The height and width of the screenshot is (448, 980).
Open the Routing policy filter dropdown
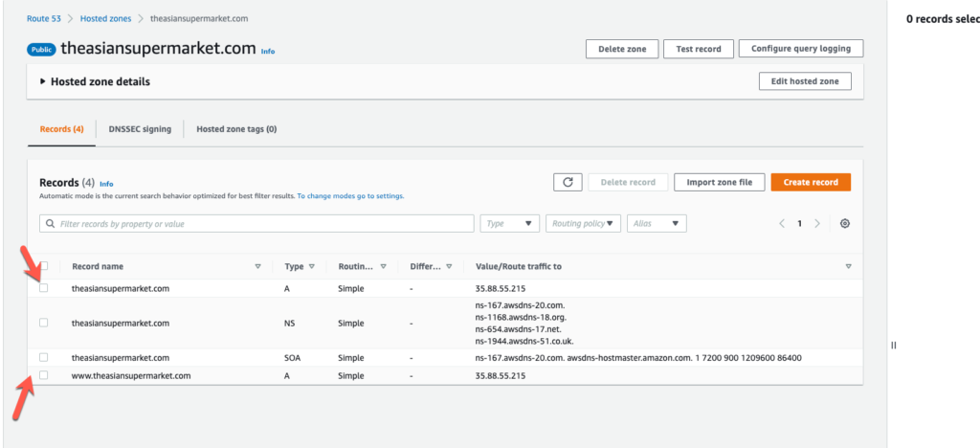click(583, 223)
